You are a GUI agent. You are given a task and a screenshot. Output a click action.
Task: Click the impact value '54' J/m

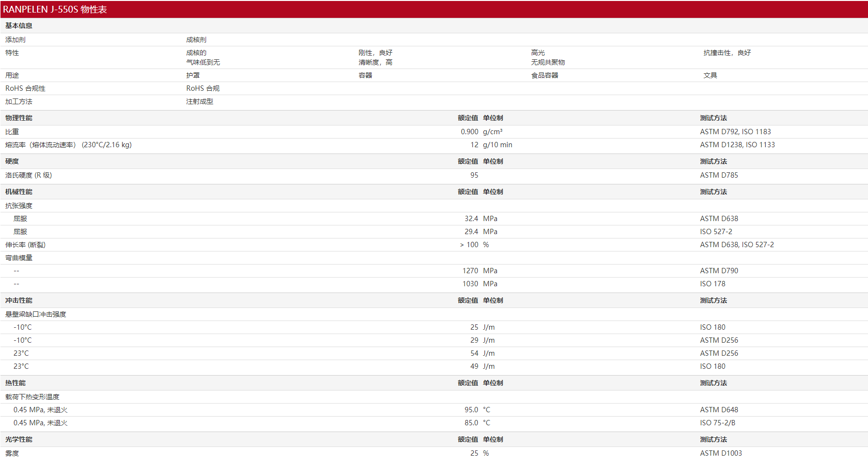[x=474, y=353]
